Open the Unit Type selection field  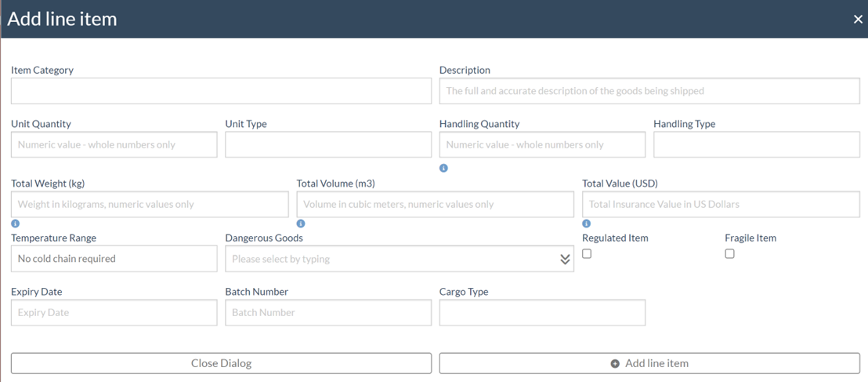(x=328, y=144)
